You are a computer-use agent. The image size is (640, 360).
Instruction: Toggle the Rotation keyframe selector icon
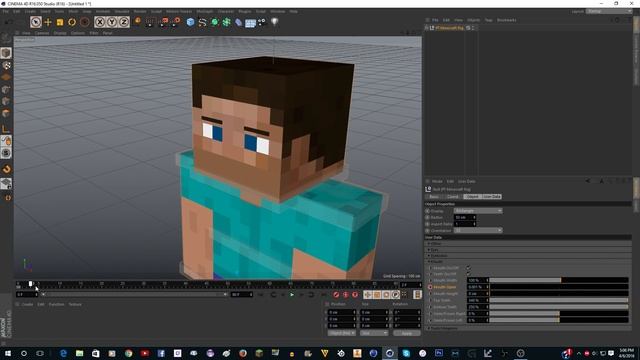coord(387,295)
